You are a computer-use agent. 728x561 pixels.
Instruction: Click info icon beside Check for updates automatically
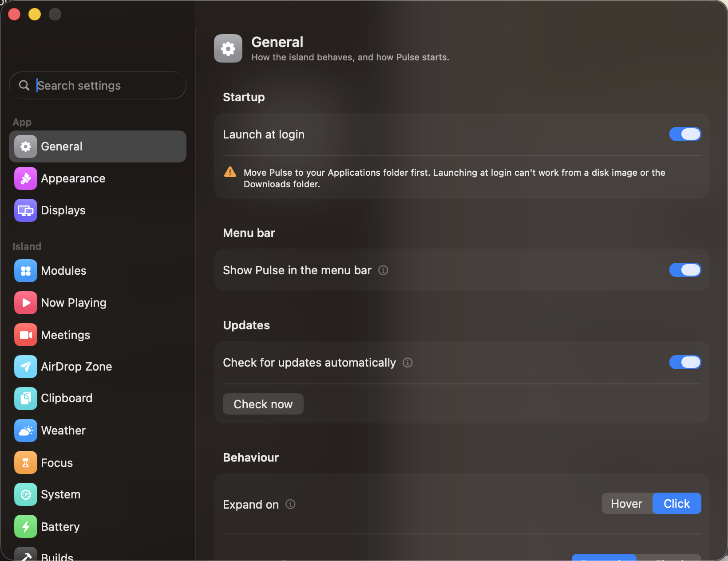pyautogui.click(x=408, y=363)
